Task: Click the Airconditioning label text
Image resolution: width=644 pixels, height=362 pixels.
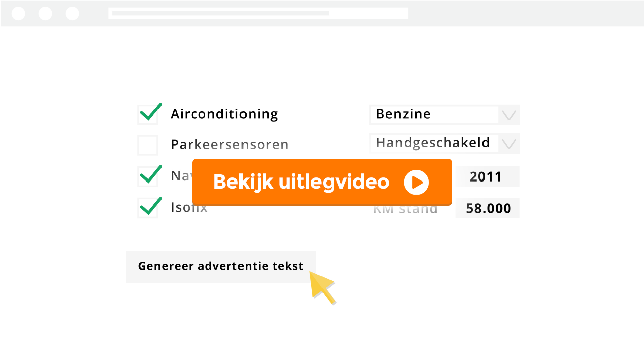Action: point(224,114)
